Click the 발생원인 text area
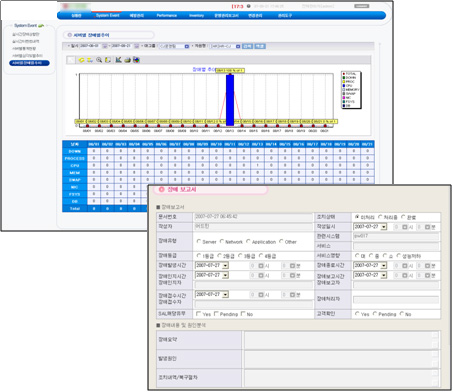The width and height of the screenshot is (453, 392). (342, 359)
